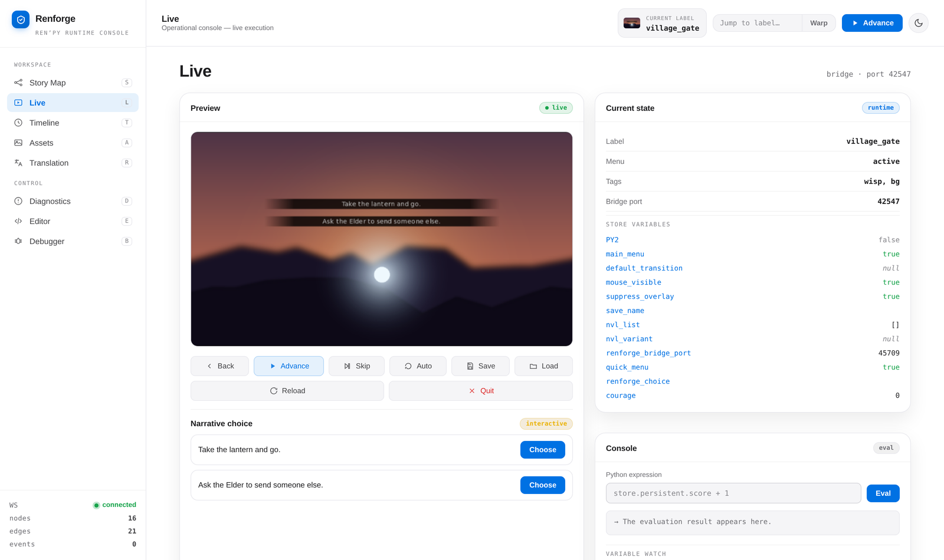This screenshot has width=944, height=560.
Task: Click mouse_visible variable
Action: (x=634, y=282)
